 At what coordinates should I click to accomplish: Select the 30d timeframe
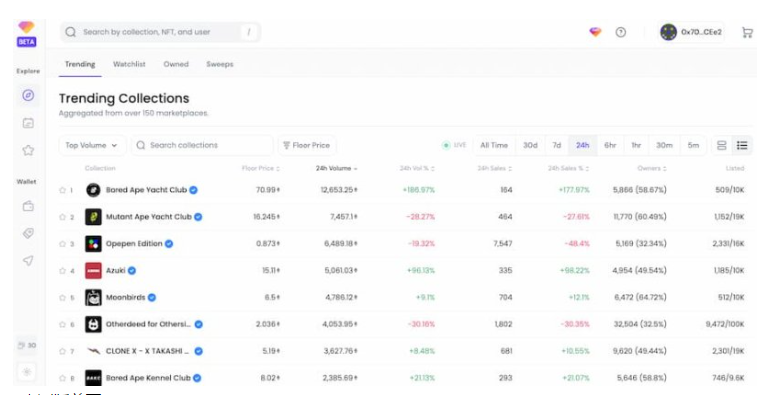530,145
